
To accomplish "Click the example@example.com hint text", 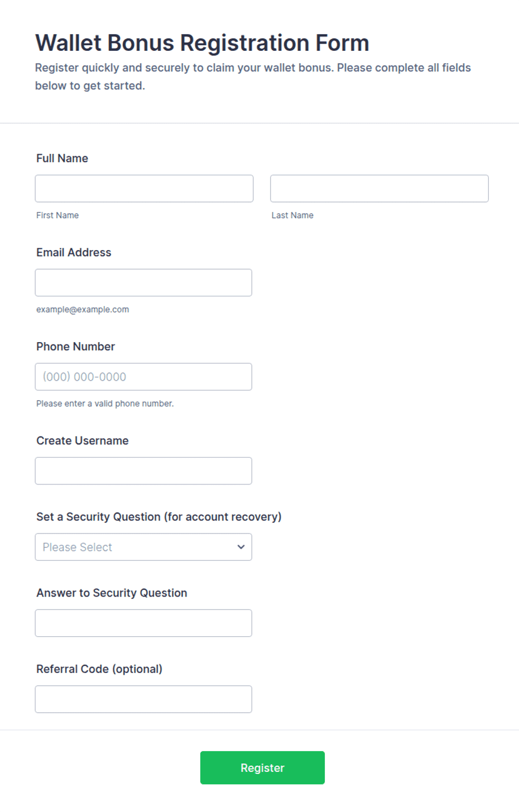I will click(83, 310).
